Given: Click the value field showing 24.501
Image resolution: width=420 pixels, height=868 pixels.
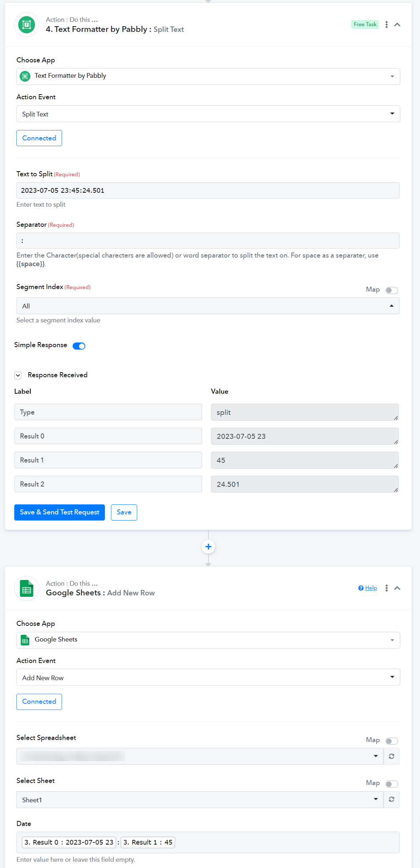Looking at the screenshot, I should click(x=305, y=484).
